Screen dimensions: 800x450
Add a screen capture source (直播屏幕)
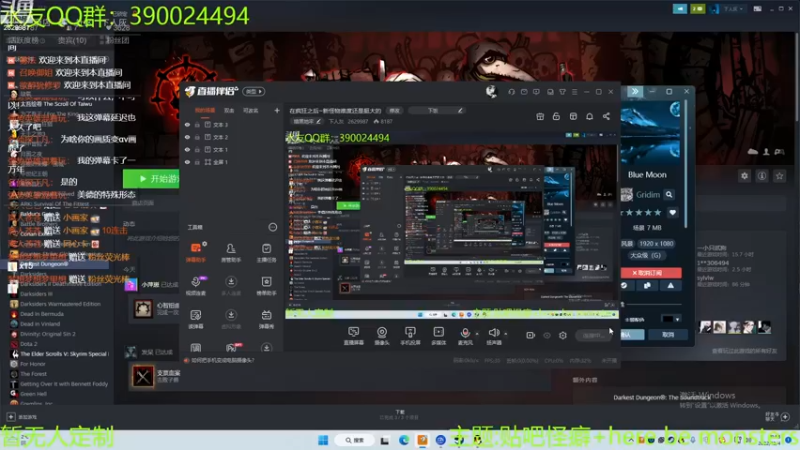(x=353, y=336)
